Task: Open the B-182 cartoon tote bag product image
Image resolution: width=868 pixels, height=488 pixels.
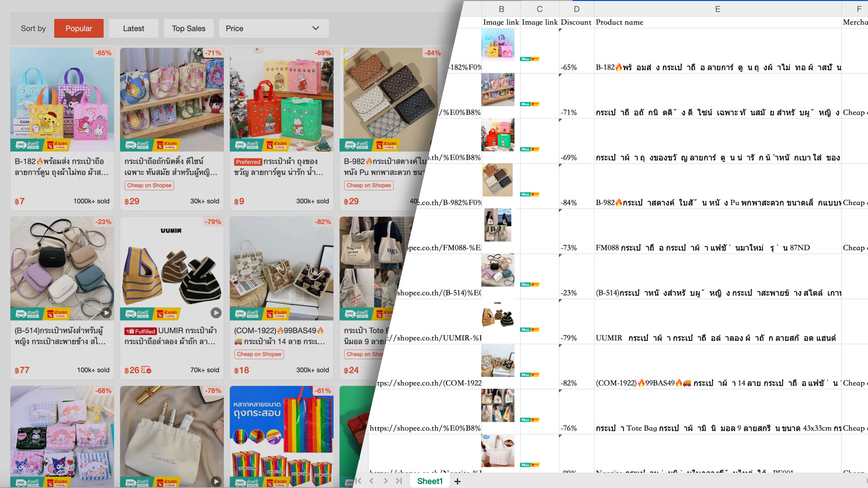Action: click(x=62, y=99)
